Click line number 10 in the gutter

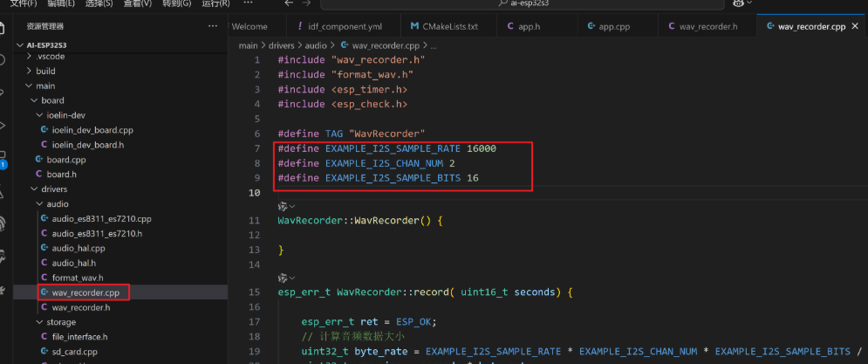254,193
